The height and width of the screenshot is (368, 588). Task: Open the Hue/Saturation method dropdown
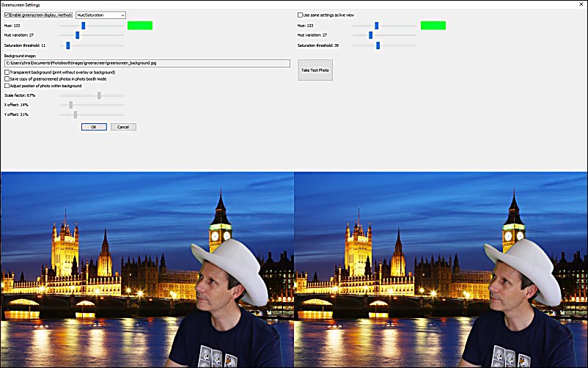pos(100,15)
